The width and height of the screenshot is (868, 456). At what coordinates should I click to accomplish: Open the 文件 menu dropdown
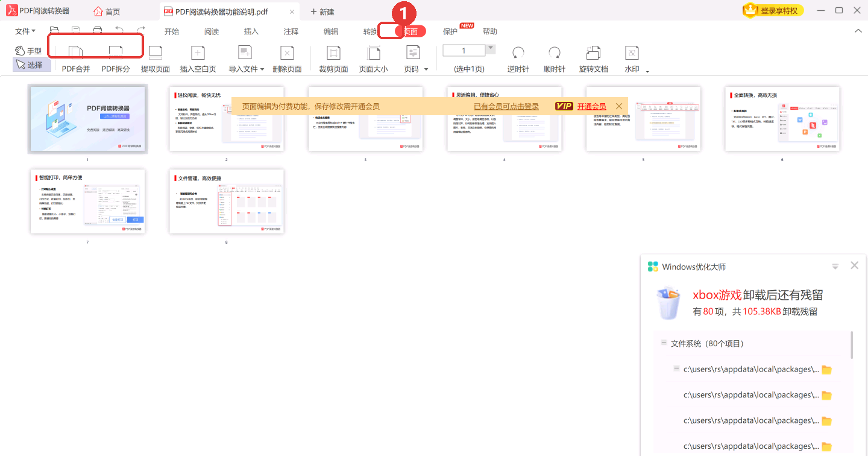[x=25, y=31]
